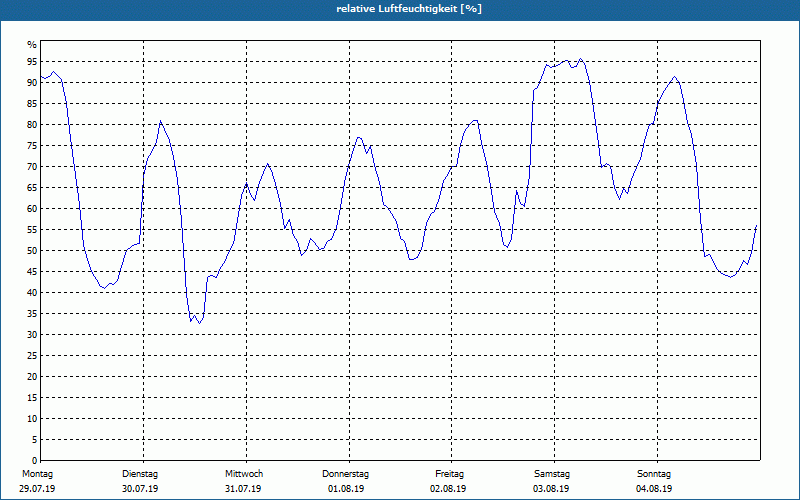Click the 81% humidity peak after the Dienstag gridline

[x=160, y=121]
